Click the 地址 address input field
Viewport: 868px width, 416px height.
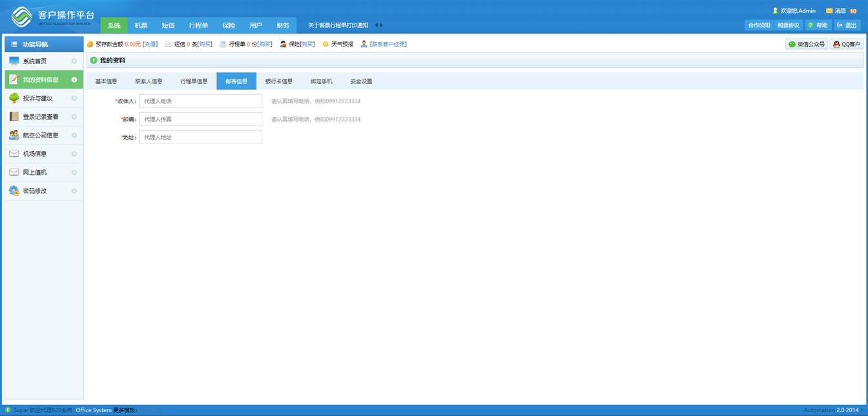coord(200,137)
